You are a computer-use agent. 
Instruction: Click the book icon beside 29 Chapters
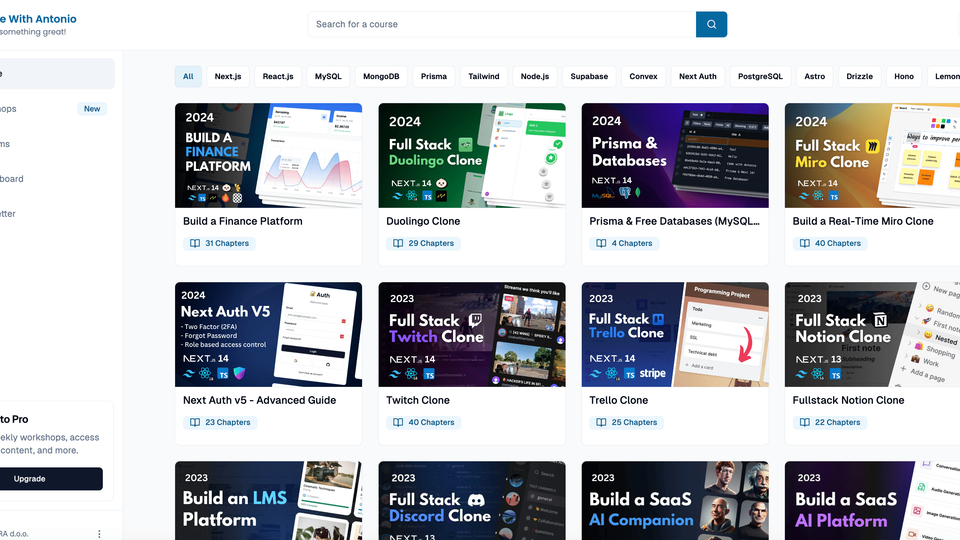point(398,243)
